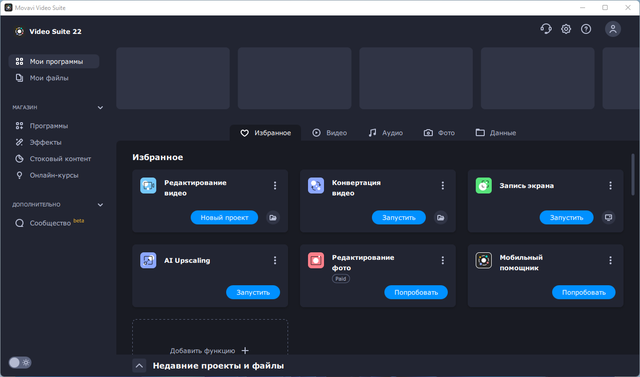The height and width of the screenshot is (377, 640).
Task: Select Мои программы in sidebar
Action: [x=54, y=62]
